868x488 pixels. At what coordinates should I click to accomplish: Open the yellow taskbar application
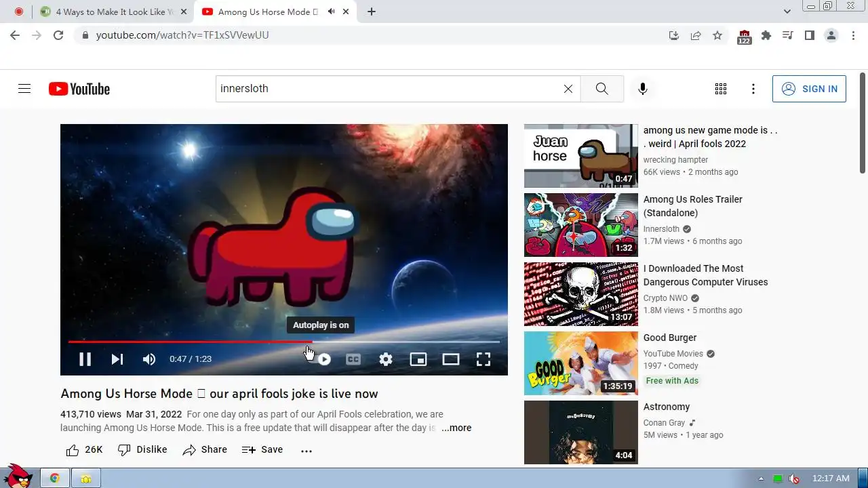(x=86, y=478)
